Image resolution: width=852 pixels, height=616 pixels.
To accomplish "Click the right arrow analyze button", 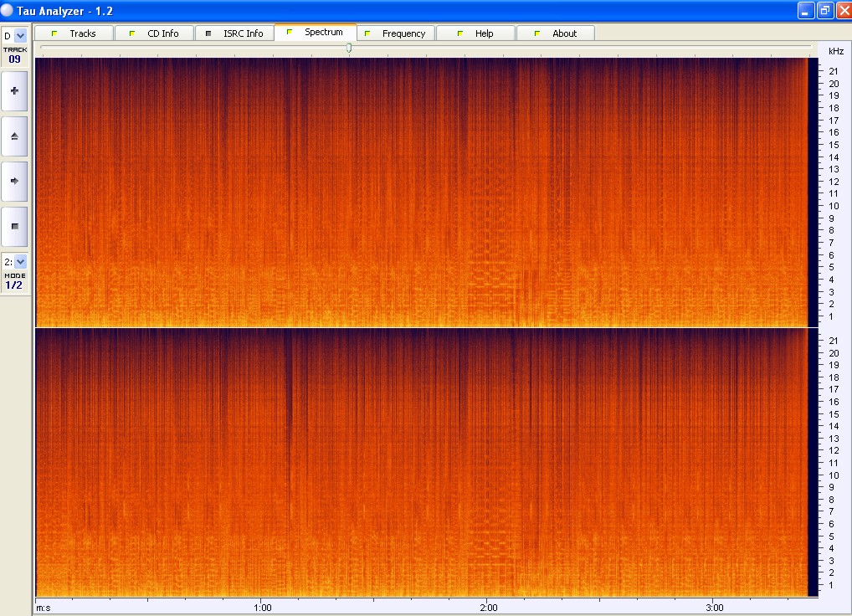I will click(x=14, y=181).
